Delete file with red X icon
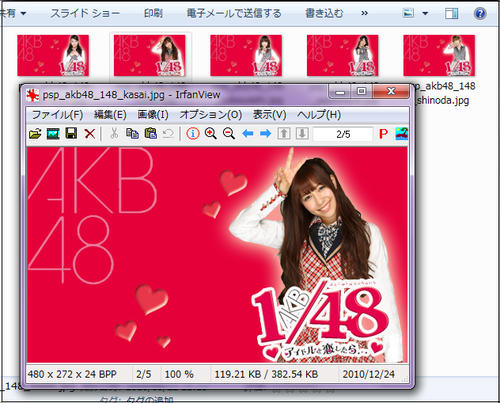500x403 pixels. (90, 134)
